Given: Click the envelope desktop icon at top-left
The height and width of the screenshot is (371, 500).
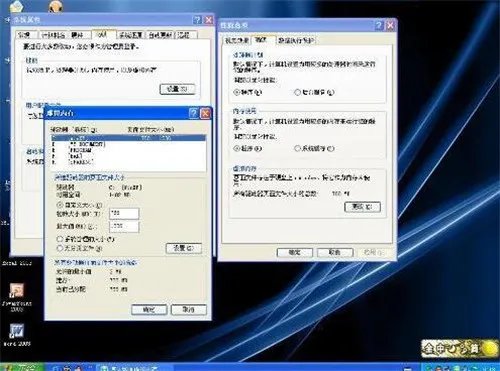Looking at the screenshot, I should (x=17, y=6).
